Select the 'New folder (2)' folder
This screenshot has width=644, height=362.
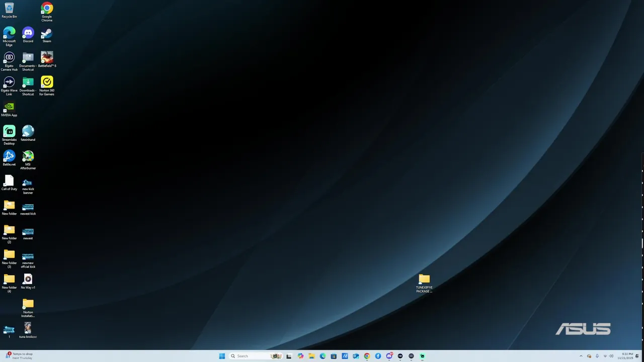click(x=9, y=233)
